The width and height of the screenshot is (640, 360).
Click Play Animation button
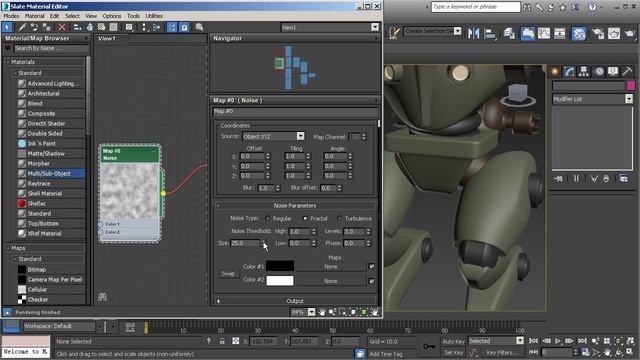click(558, 341)
